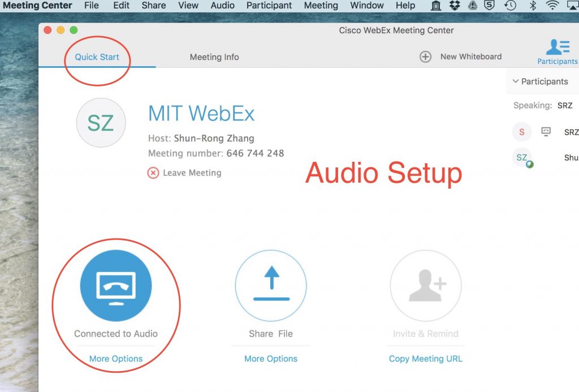Open the Audio menu
This screenshot has height=392, width=579.
click(x=222, y=6)
